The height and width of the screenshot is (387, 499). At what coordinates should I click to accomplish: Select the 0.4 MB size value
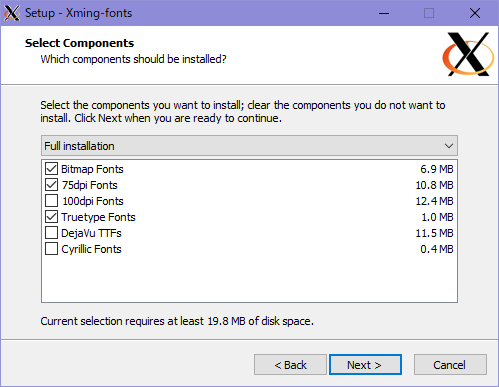[x=437, y=249]
